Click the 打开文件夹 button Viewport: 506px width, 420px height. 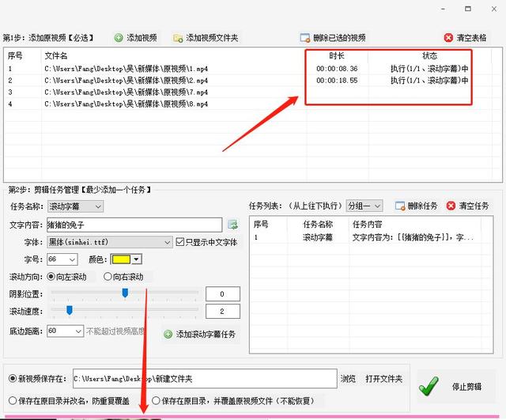(383, 379)
